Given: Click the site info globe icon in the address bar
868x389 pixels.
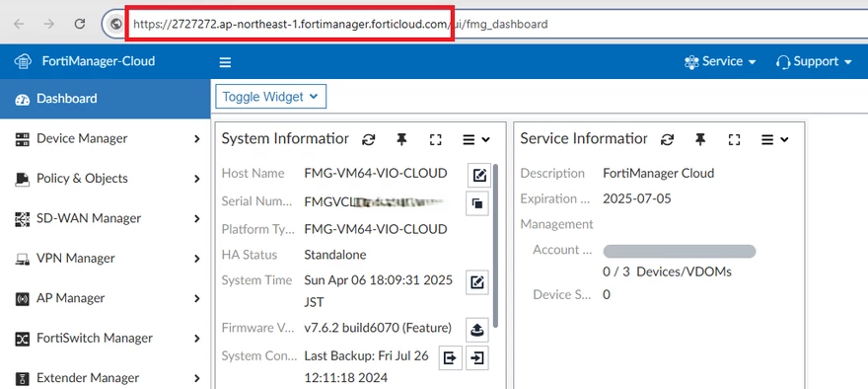Looking at the screenshot, I should 115,24.
